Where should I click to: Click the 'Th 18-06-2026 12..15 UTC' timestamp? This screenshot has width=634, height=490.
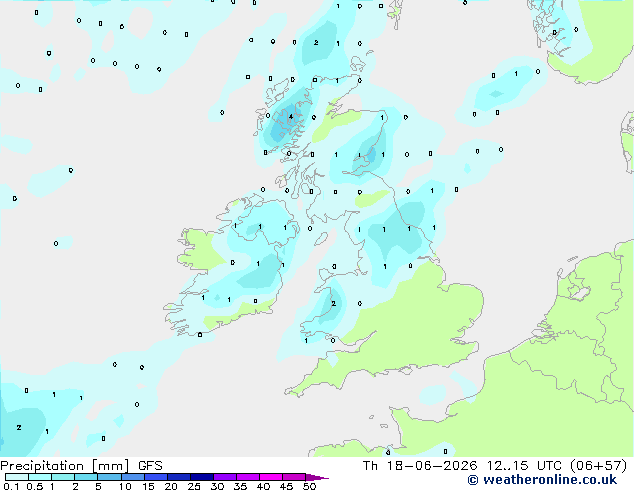[464, 466]
